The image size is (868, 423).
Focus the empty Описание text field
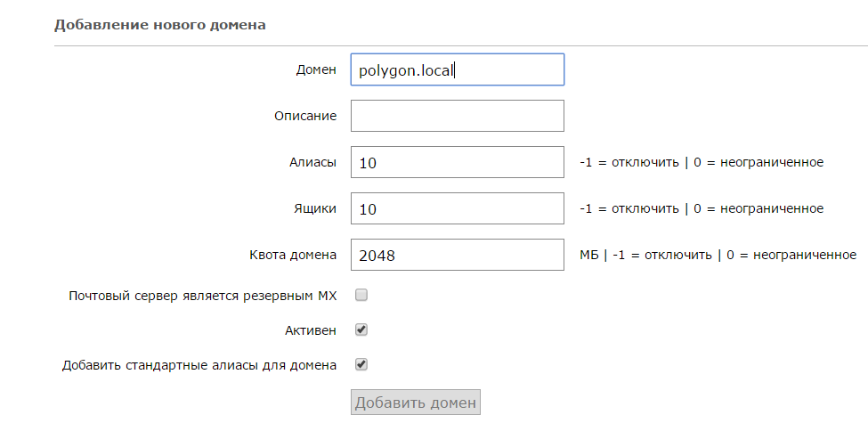coord(458,116)
